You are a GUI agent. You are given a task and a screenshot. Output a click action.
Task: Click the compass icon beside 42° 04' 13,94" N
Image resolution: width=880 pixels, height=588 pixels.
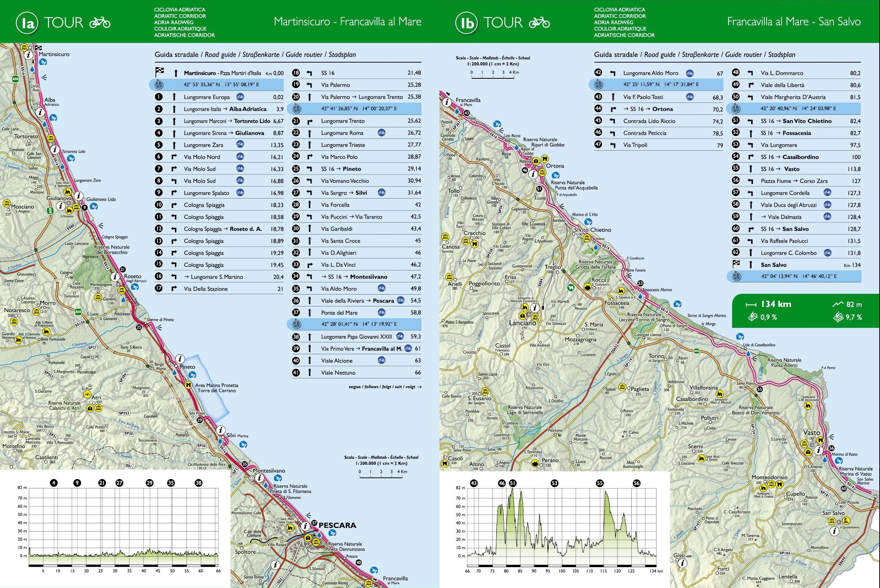736,276
